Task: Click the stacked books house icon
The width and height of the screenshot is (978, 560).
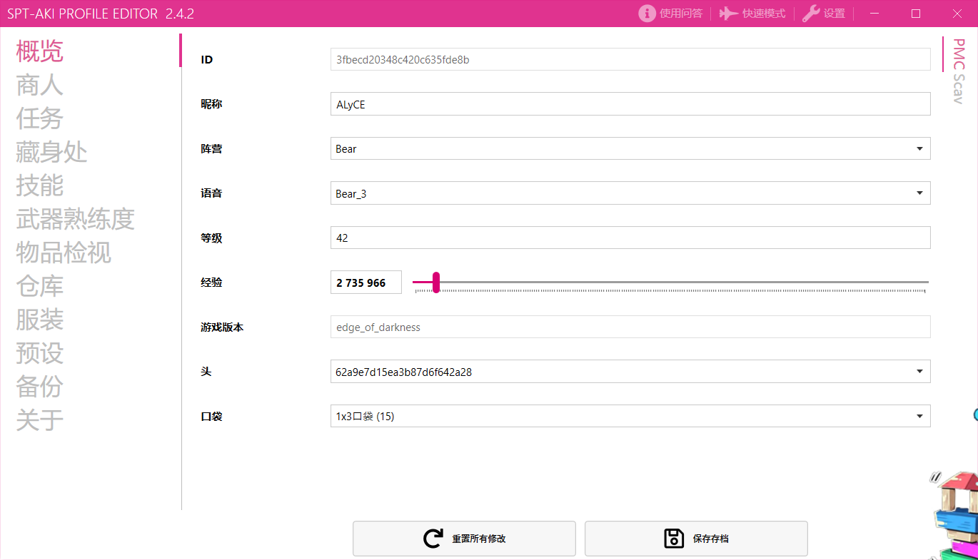Action: pyautogui.click(x=957, y=514)
